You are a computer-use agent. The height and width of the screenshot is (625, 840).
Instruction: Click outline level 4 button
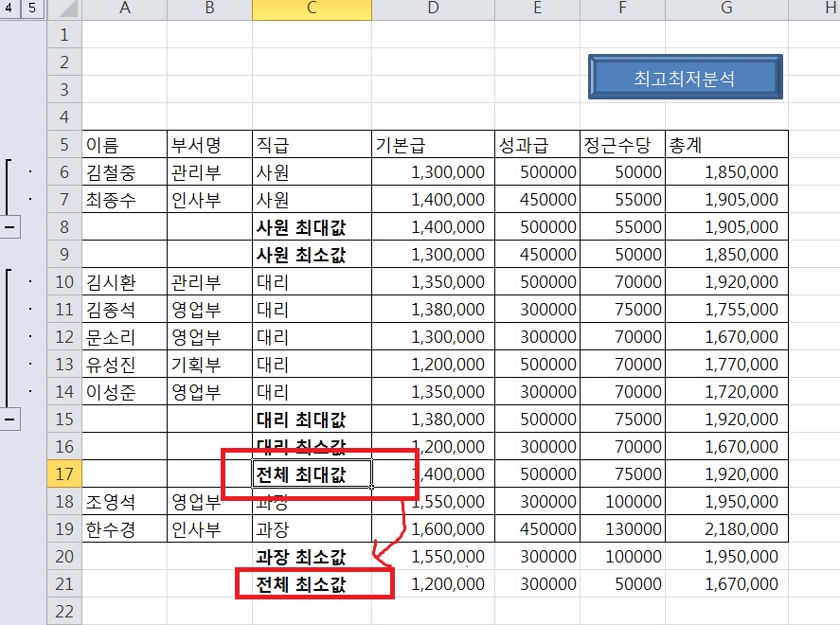10,9
